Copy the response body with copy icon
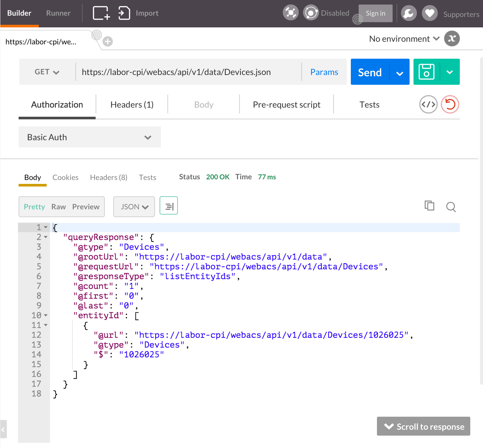 coord(429,206)
